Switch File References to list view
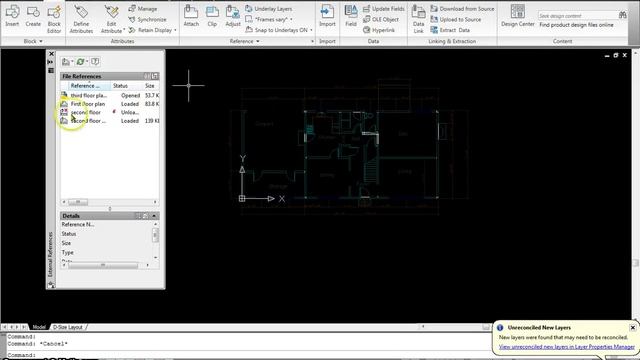640x360 pixels. pyautogui.click(x=147, y=76)
